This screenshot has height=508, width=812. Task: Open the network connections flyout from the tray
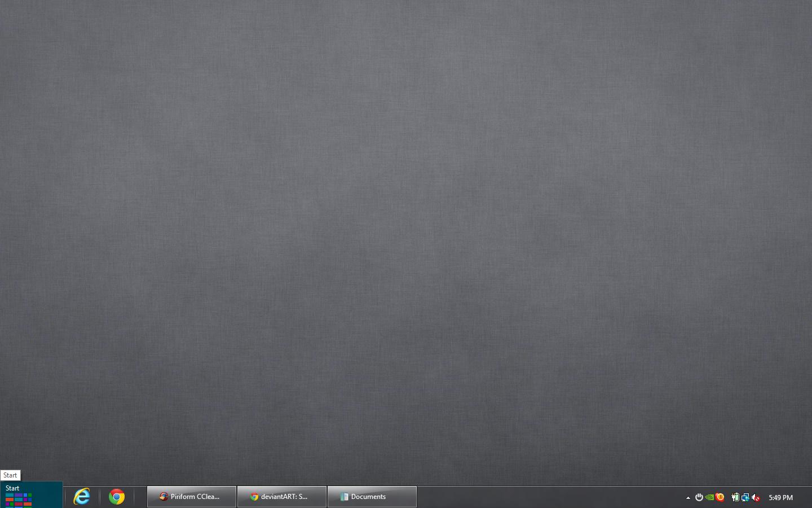point(745,498)
